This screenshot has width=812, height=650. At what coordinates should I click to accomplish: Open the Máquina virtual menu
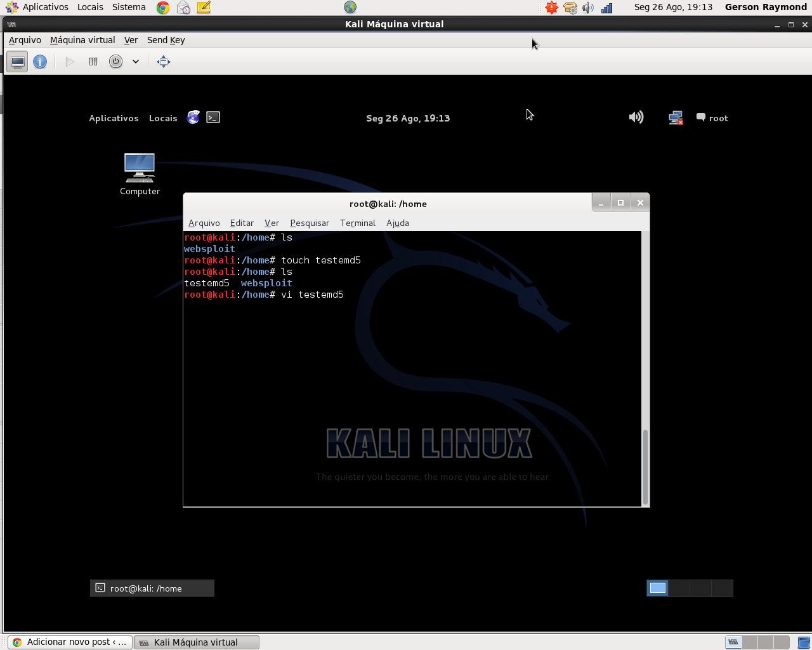[82, 40]
